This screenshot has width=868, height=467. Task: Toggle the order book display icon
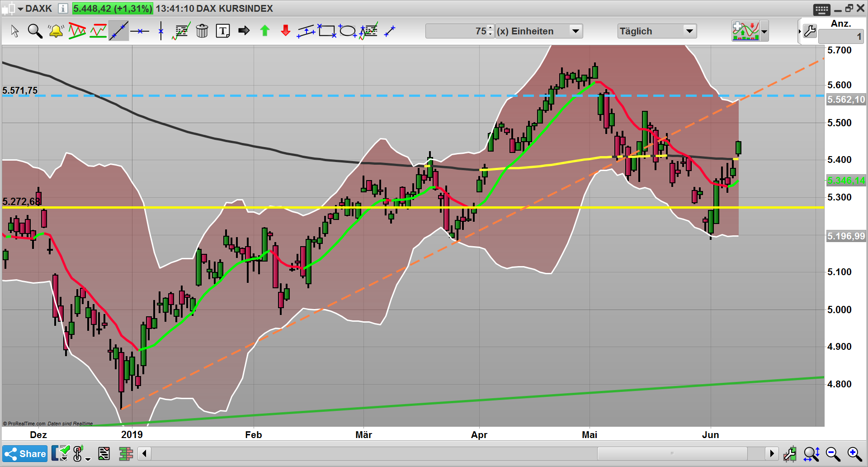click(x=126, y=453)
